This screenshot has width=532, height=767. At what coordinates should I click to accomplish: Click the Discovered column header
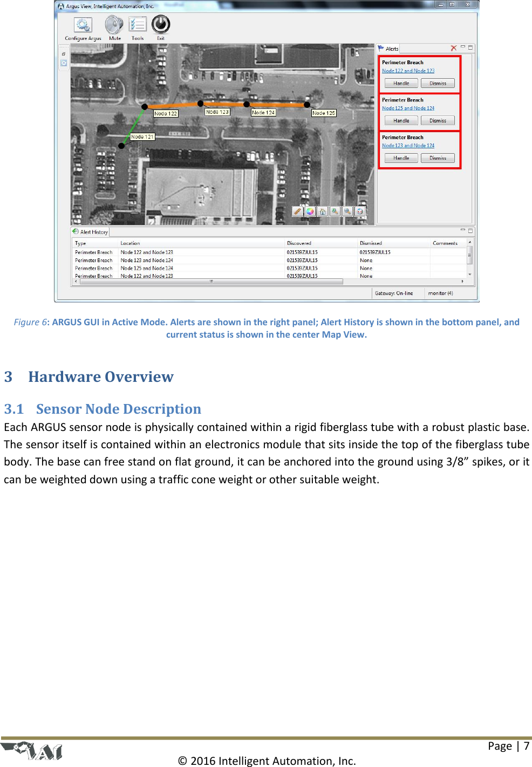click(x=322, y=243)
